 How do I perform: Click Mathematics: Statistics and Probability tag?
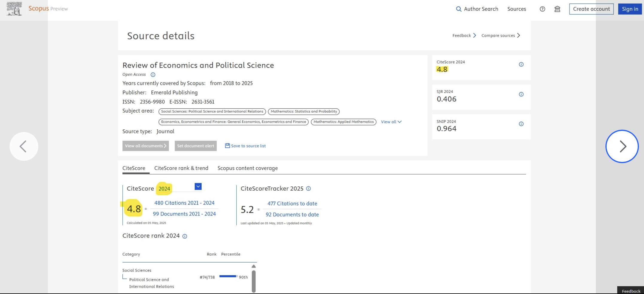click(304, 111)
